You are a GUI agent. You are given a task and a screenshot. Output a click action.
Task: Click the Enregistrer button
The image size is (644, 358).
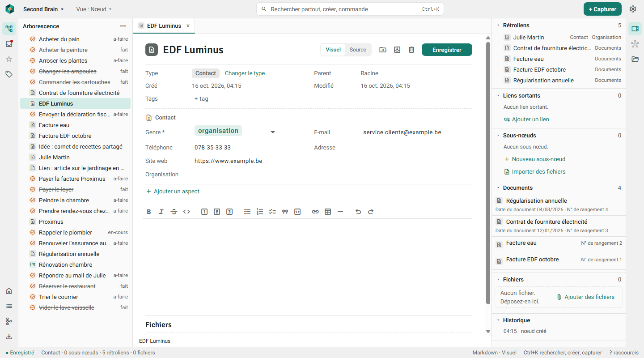(x=447, y=50)
